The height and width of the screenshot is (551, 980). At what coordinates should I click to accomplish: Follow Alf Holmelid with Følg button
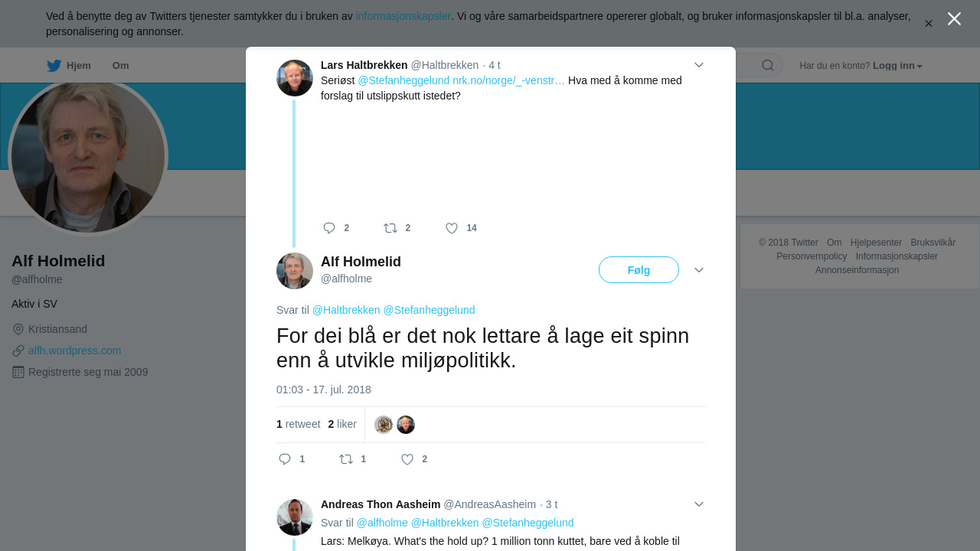click(x=639, y=270)
